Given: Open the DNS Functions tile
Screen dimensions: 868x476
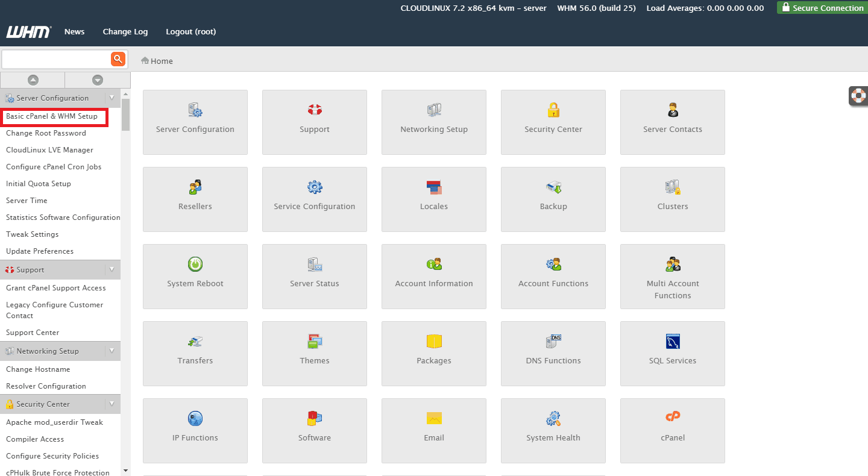Looking at the screenshot, I should (x=553, y=354).
